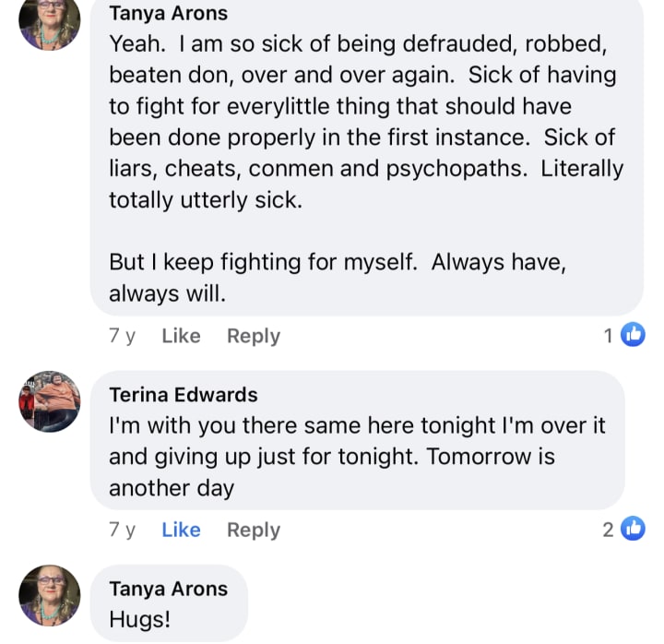
Task: Click the thumbs-up reaction icon on Terina's comment
Action: click(x=633, y=529)
